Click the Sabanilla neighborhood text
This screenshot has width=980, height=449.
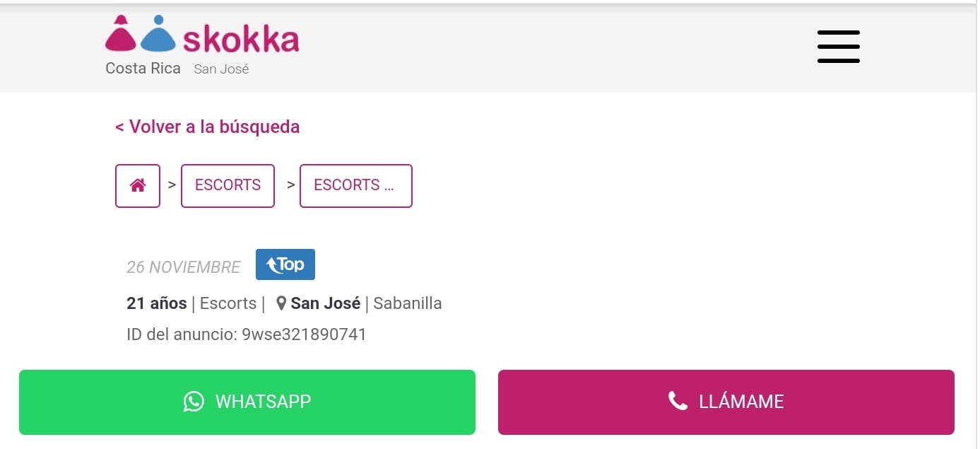pyautogui.click(x=408, y=303)
